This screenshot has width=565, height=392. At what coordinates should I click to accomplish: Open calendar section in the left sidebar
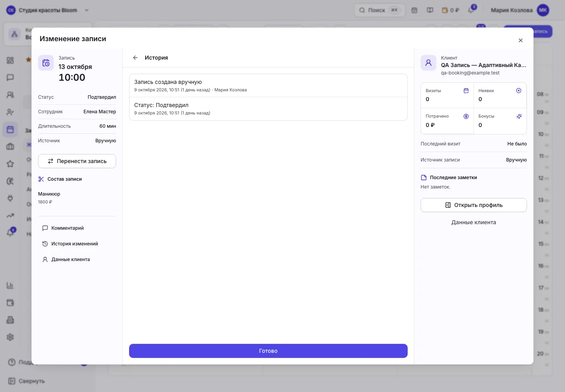point(10,129)
